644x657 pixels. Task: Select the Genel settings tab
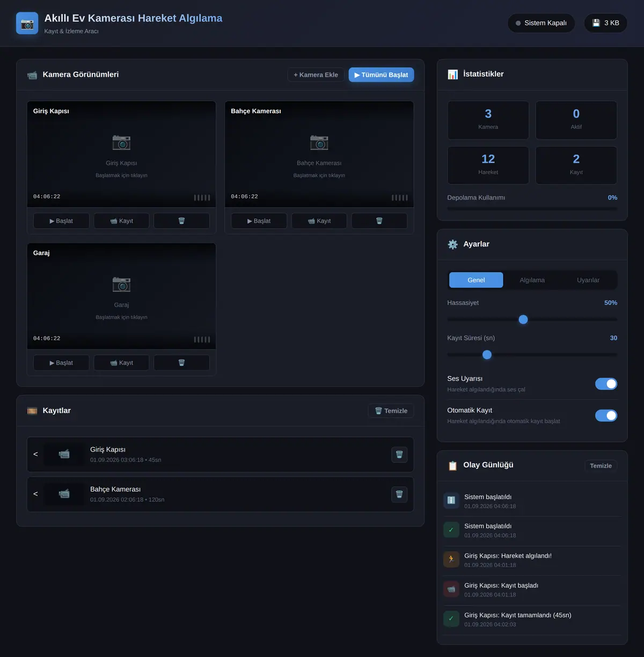pyautogui.click(x=476, y=280)
